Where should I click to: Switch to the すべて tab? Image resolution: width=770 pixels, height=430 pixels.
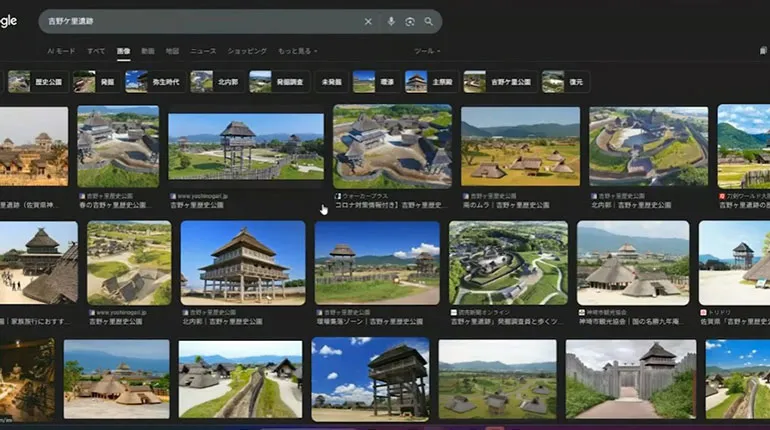point(96,51)
